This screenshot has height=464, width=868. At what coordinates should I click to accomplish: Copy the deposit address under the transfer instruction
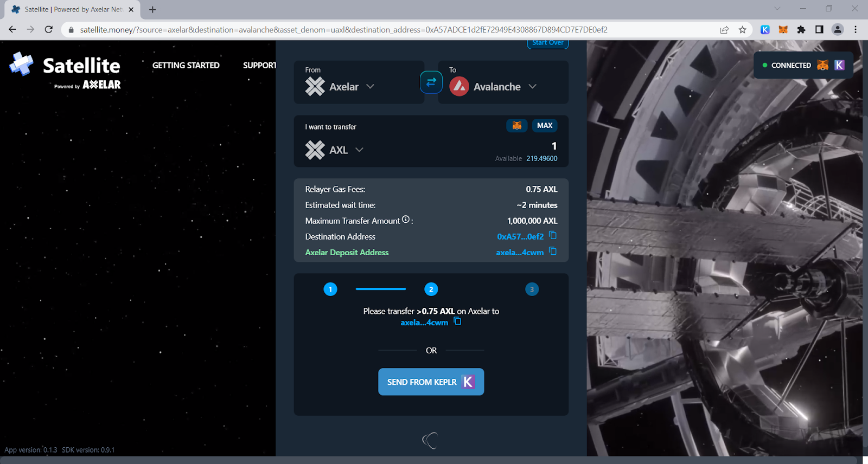(x=457, y=321)
